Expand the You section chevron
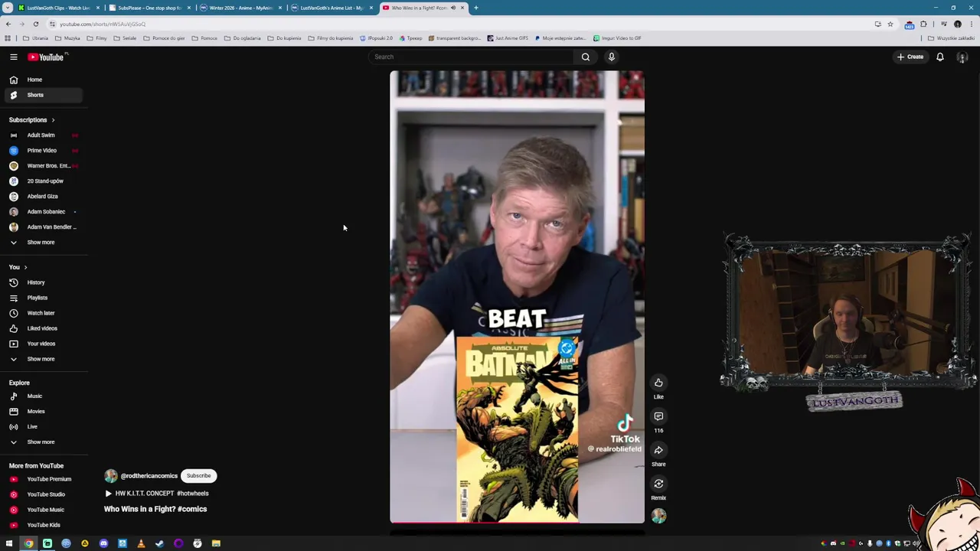Screen dimensions: 980x551 tap(25, 267)
